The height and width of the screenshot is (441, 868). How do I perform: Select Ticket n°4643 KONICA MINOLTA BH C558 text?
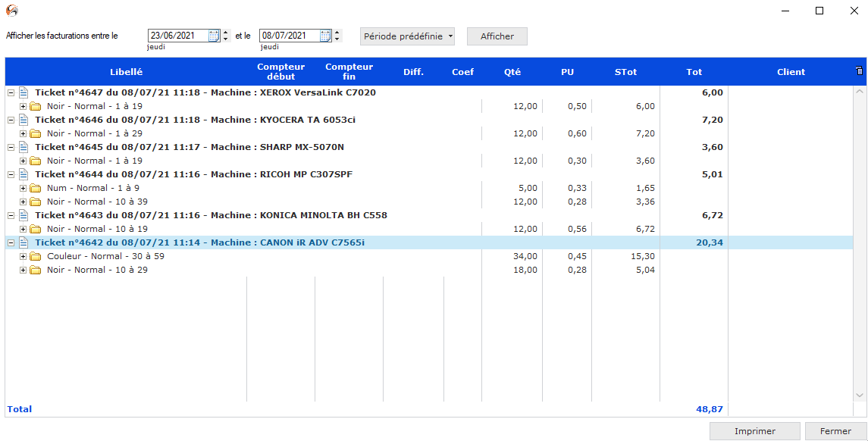(x=211, y=215)
